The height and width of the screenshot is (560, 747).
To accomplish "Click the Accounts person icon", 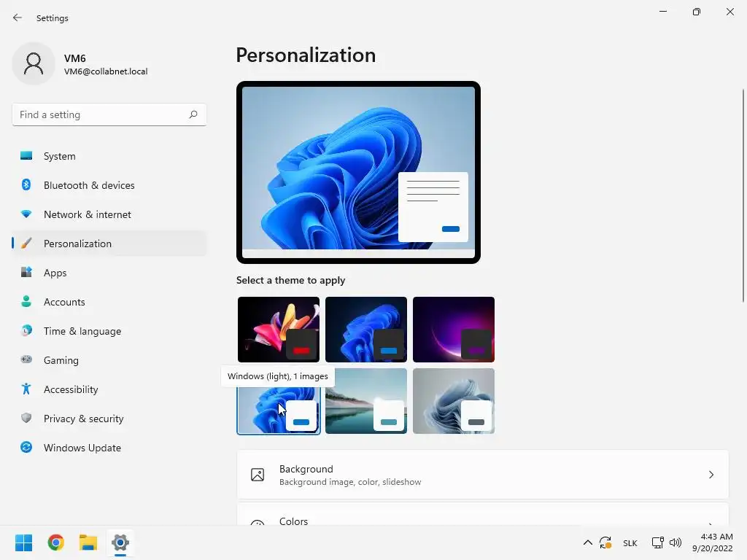I will (x=26, y=301).
